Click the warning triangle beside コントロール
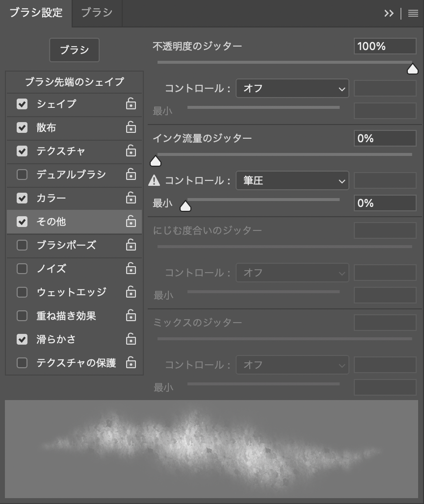 [154, 181]
